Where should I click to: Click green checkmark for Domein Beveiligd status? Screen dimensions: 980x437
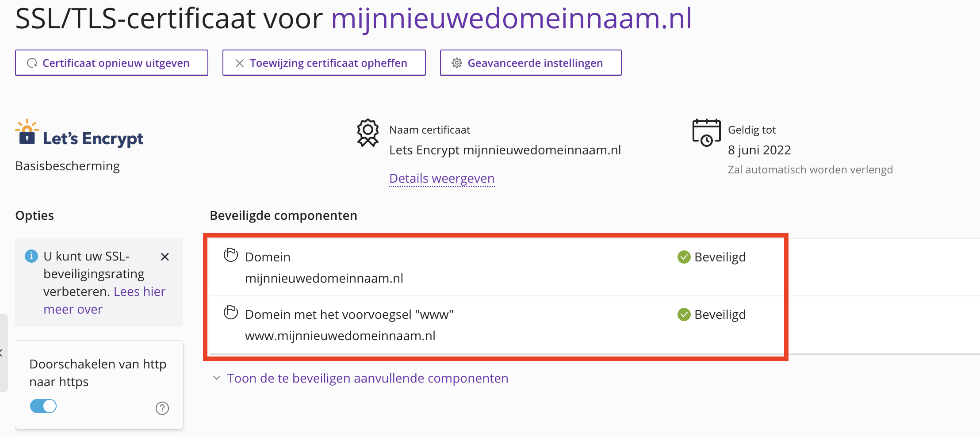click(684, 257)
